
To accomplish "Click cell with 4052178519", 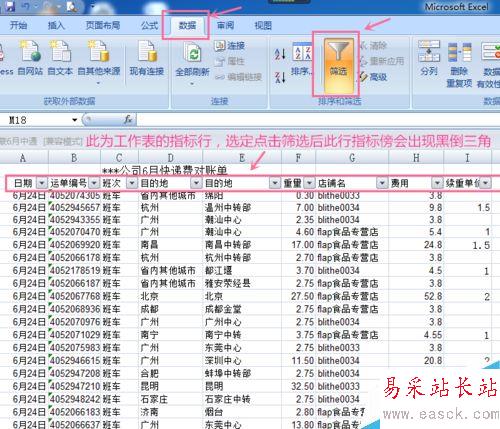I will coord(75,271).
